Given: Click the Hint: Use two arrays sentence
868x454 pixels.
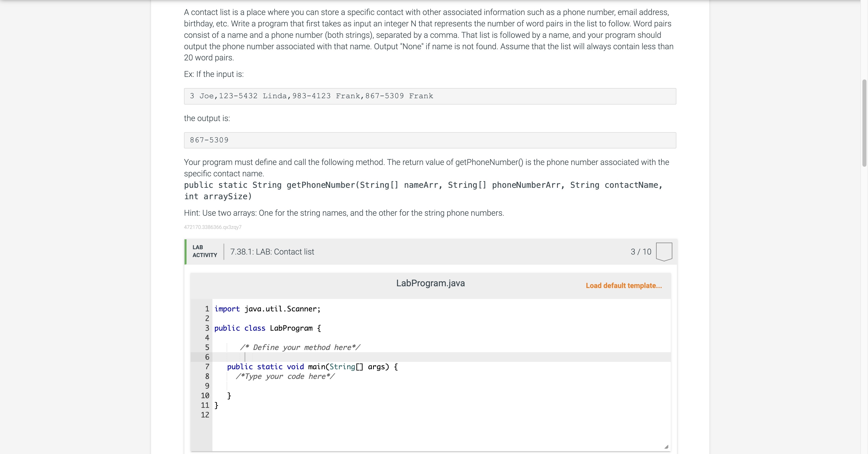Looking at the screenshot, I should [x=344, y=213].
